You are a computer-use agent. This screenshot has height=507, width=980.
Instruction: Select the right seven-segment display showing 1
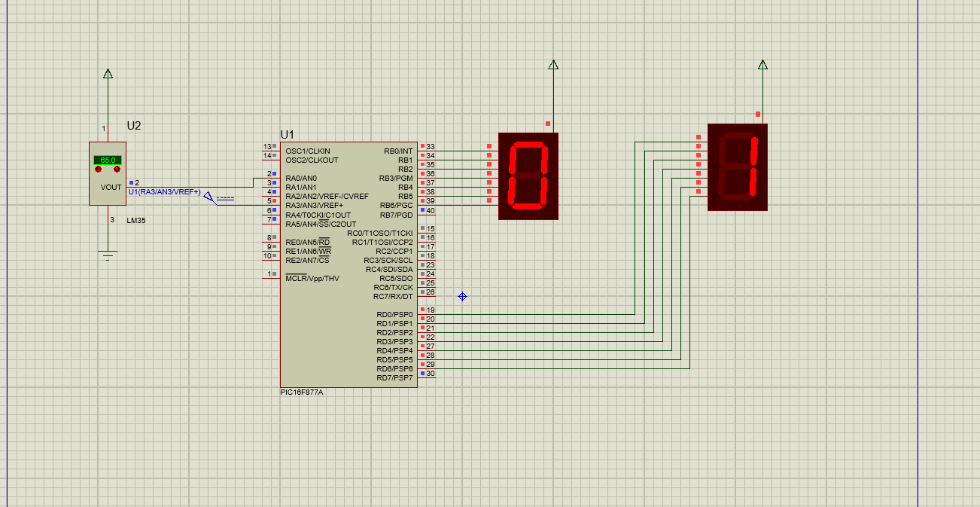[738, 167]
